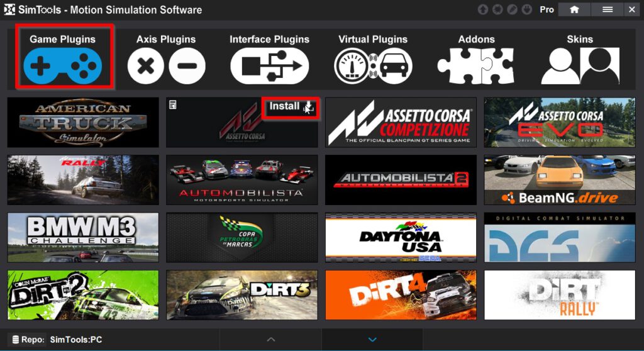Screen dimensions: 644x351
Task: Select the Colin McRae DiRT 2 plugin
Action: (83, 295)
